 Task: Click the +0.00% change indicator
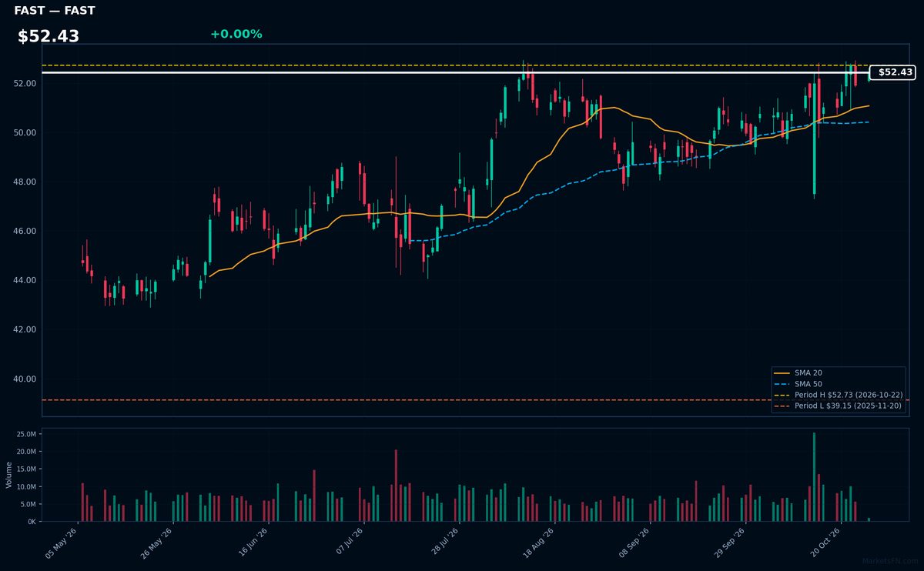(x=236, y=34)
